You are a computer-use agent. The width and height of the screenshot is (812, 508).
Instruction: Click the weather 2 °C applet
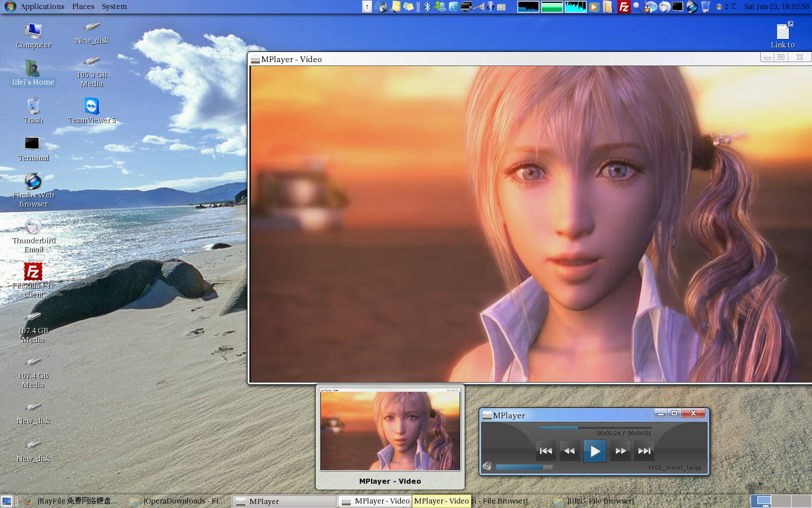point(727,7)
